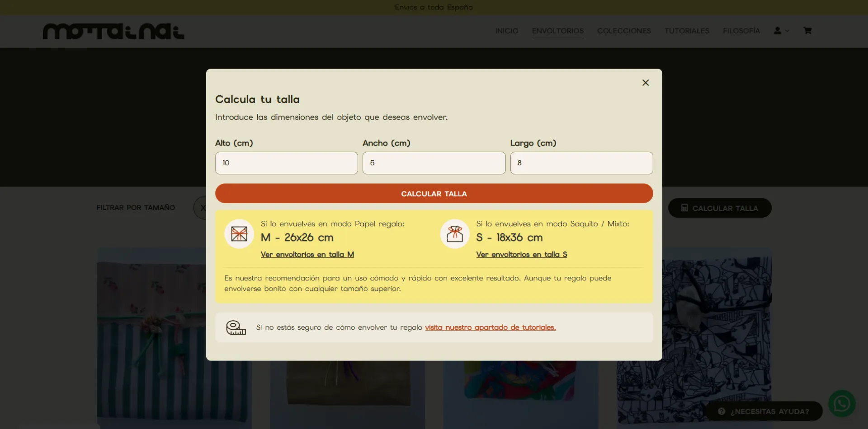Open Ver envoltorios en talla M link
This screenshot has height=429, width=868.
point(307,255)
